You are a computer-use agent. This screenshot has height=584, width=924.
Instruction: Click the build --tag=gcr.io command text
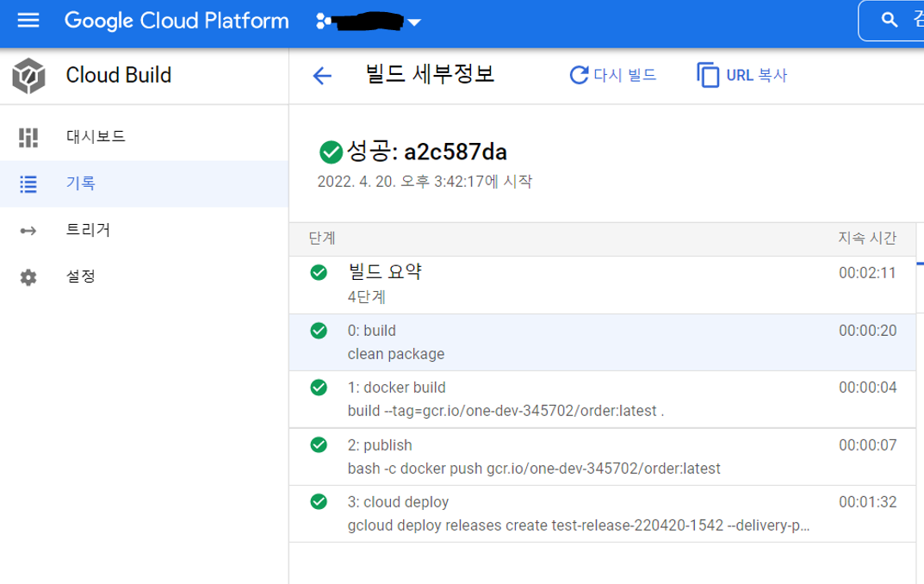(505, 411)
